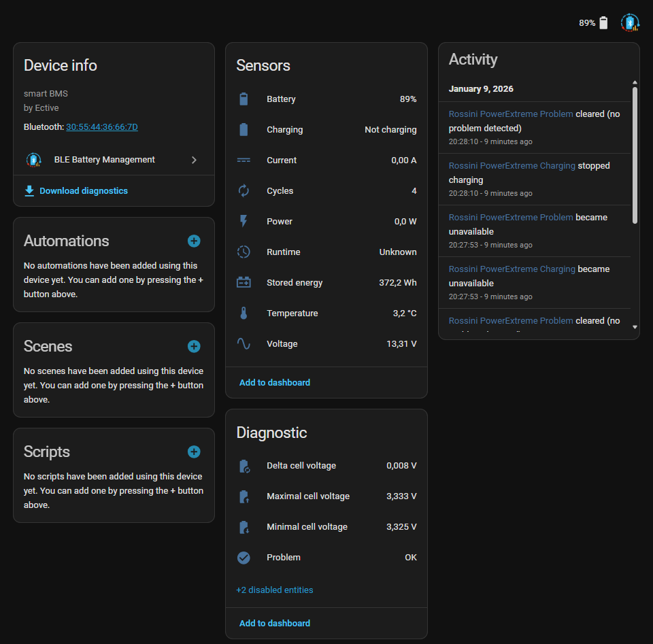Click the Power lightning bolt icon
Viewport: 653px width, 644px height.
tap(244, 222)
